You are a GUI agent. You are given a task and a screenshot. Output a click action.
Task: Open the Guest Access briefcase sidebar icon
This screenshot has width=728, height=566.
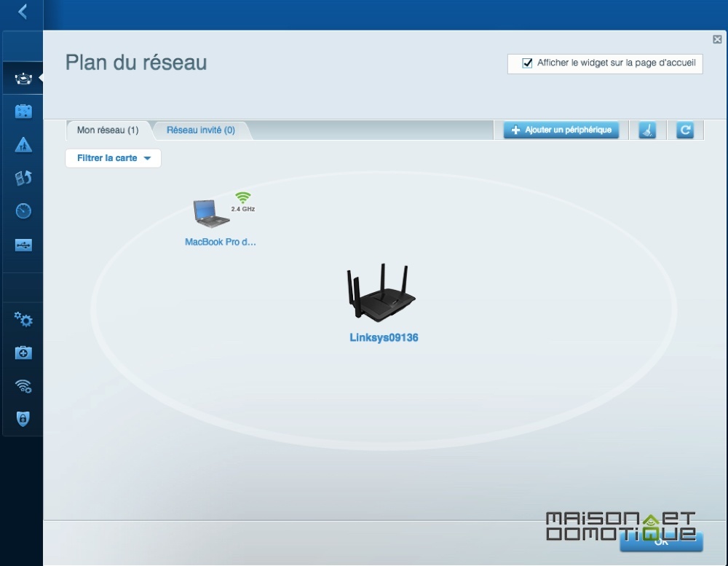(x=23, y=111)
